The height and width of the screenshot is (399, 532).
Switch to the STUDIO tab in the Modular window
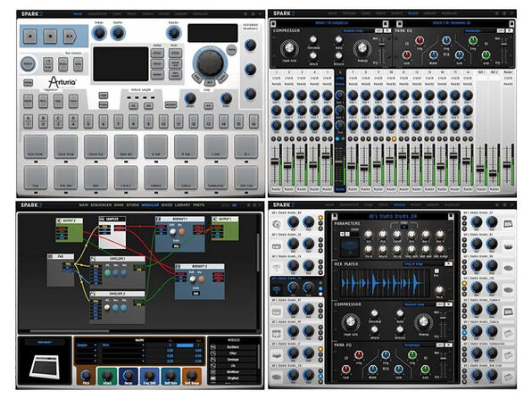(133, 205)
